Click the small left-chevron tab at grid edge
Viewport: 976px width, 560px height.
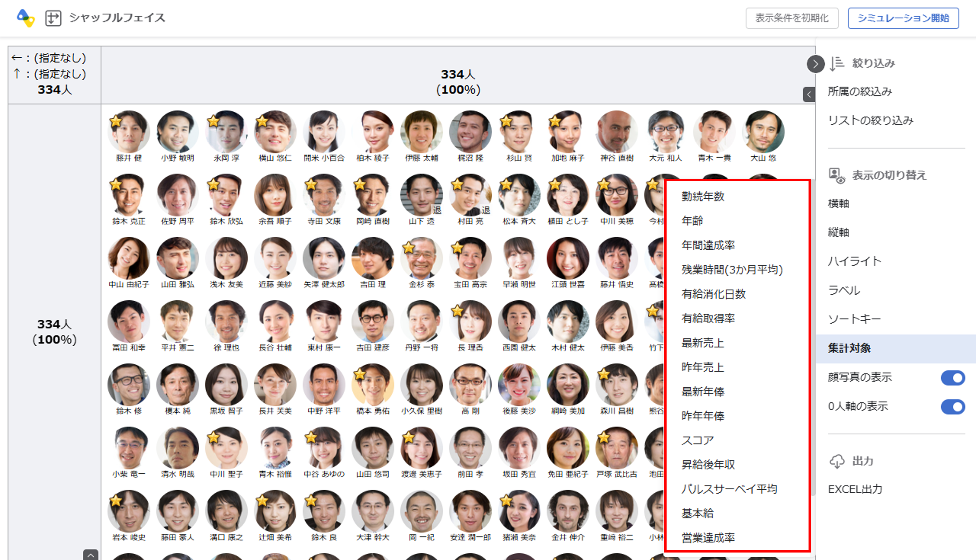(x=809, y=94)
